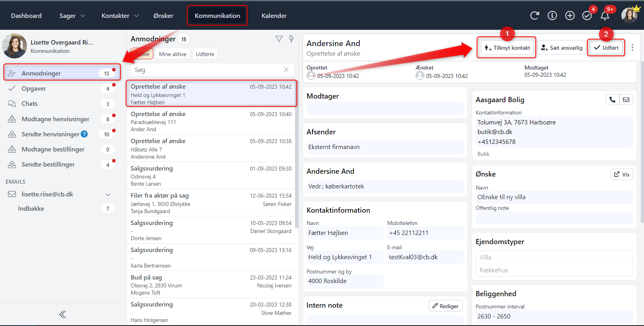Click Rediger for Intern note
The height and width of the screenshot is (326, 644).
[x=445, y=306]
